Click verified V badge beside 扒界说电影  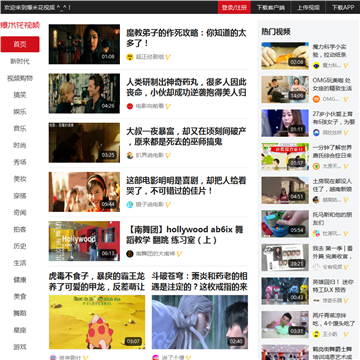pyautogui.click(x=168, y=156)
